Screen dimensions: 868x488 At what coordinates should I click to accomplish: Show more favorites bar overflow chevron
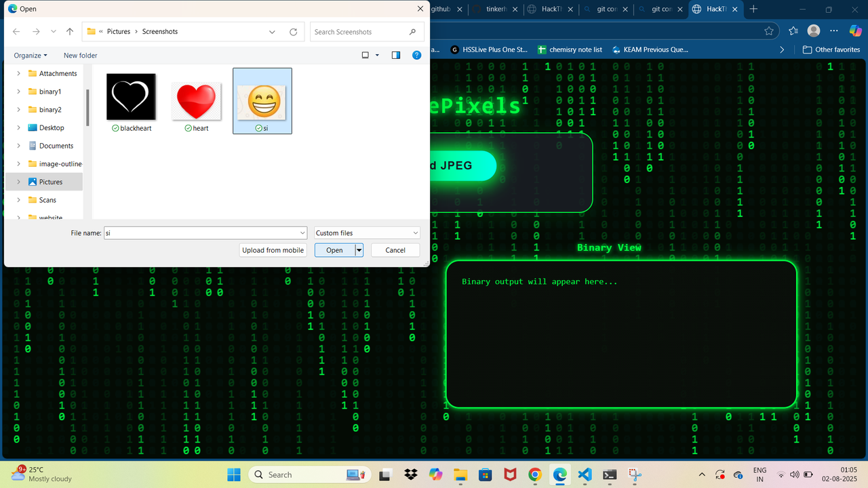782,49
